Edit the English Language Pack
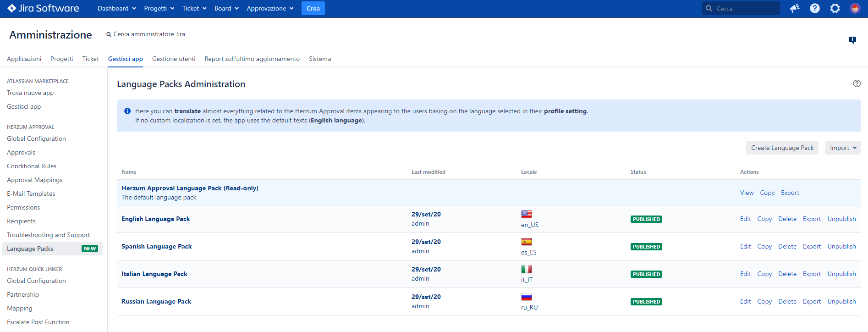 point(746,219)
